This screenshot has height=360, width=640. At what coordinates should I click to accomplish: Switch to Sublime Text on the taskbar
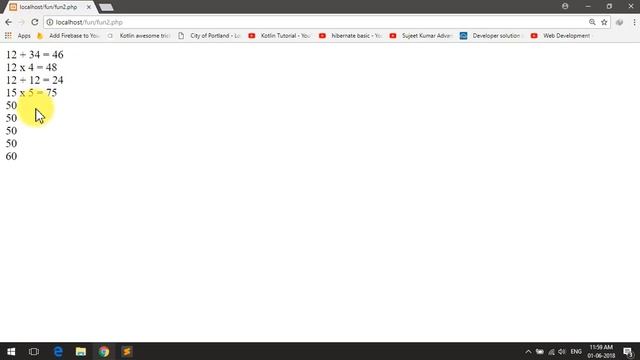tap(127, 351)
